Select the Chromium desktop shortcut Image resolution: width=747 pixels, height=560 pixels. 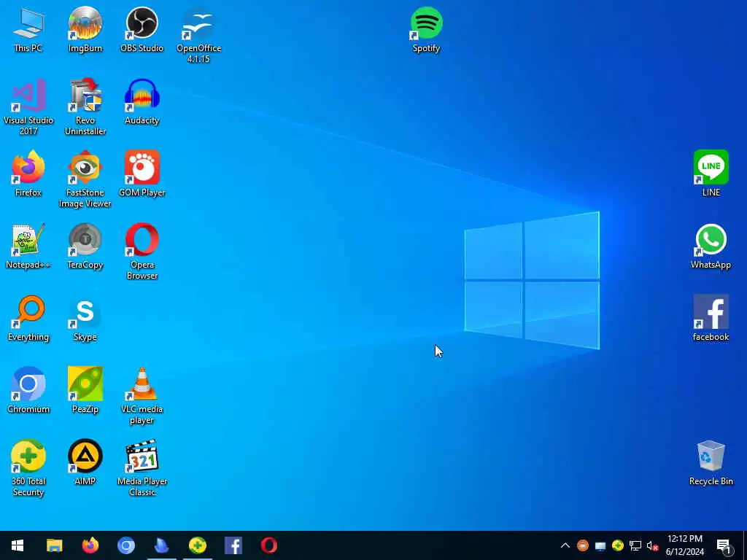point(28,391)
